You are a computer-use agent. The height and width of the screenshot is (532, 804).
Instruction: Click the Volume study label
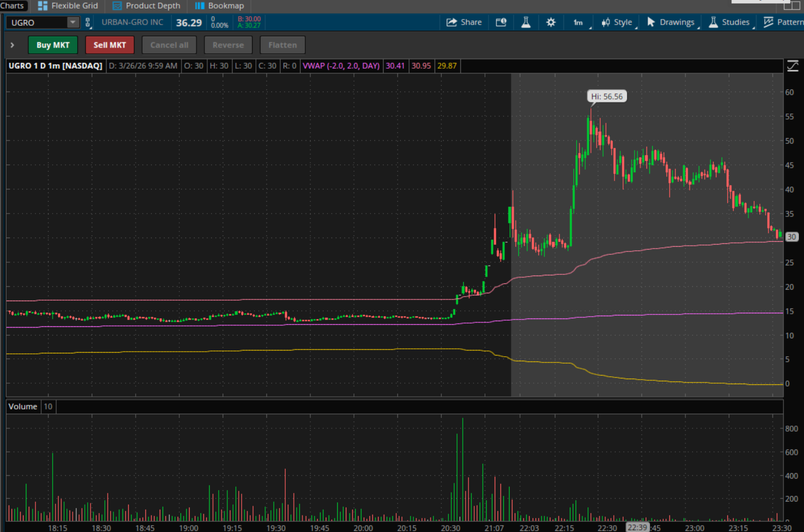pos(23,407)
